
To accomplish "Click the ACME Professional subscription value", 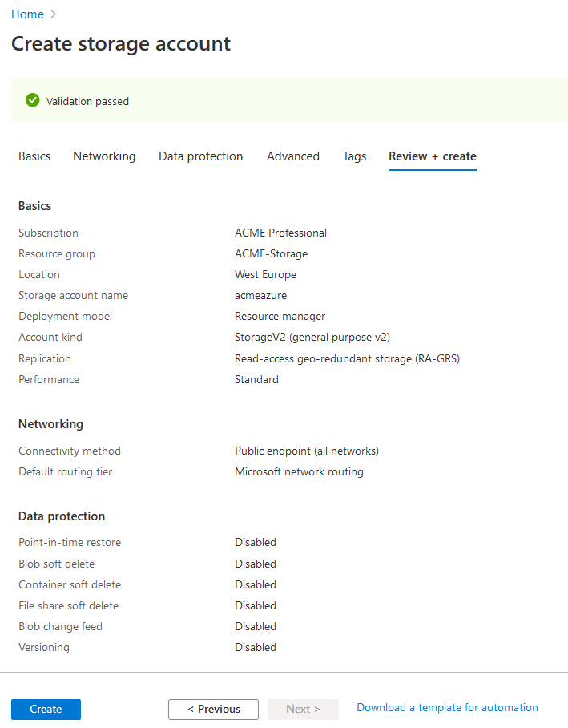I will pyautogui.click(x=280, y=233).
